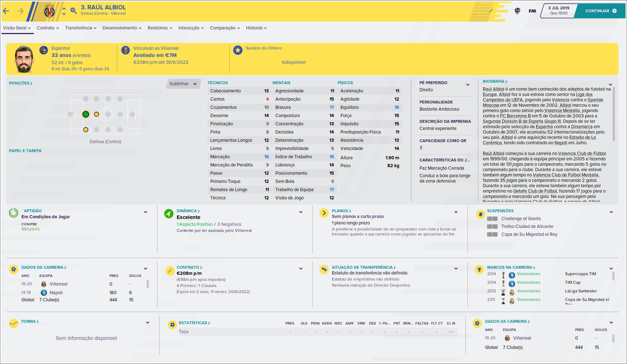
Task: Open the Marcos na Carreira link
Action: (511, 267)
